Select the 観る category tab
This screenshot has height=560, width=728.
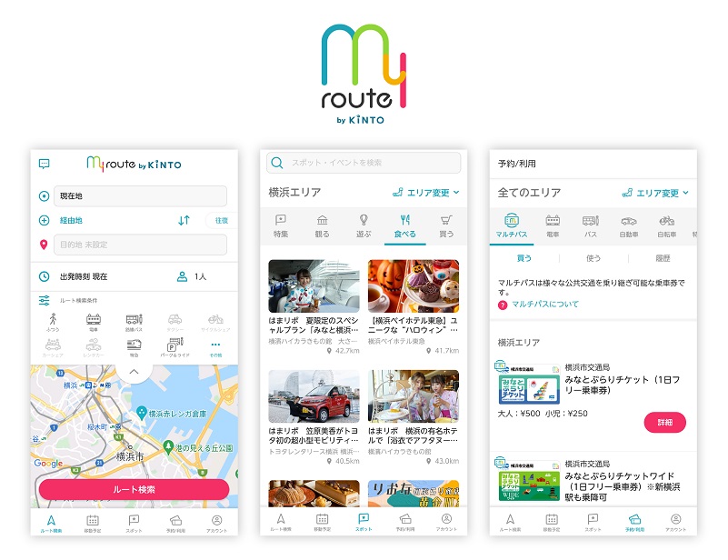point(323,226)
